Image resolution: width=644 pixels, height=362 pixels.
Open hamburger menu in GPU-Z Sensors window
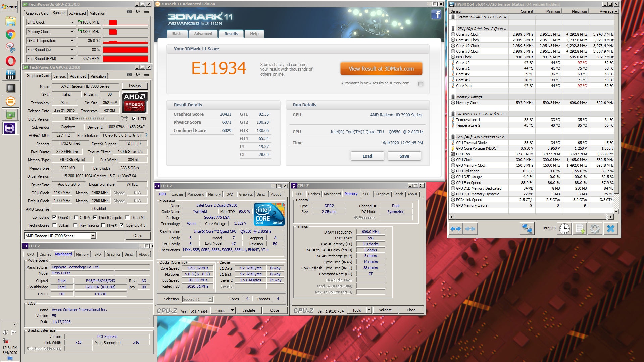146,11
